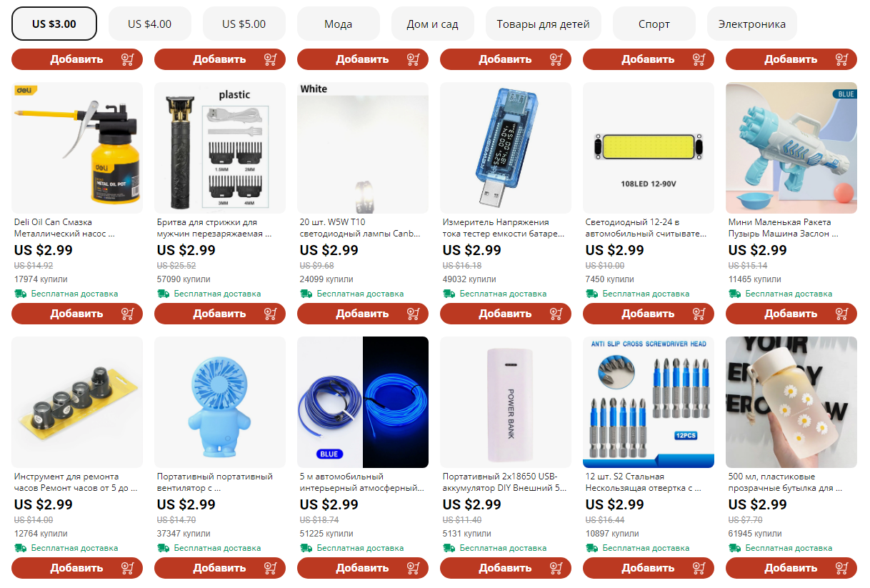Add the Deli Oil Can to cart
Image resolution: width=870 pixels, height=588 pixels.
coord(77,314)
